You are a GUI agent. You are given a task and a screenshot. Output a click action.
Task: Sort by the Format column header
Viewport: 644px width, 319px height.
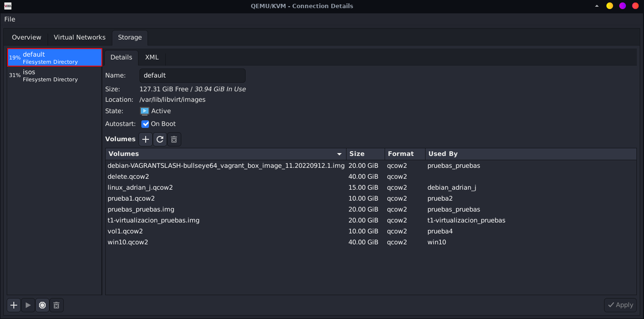click(405, 154)
